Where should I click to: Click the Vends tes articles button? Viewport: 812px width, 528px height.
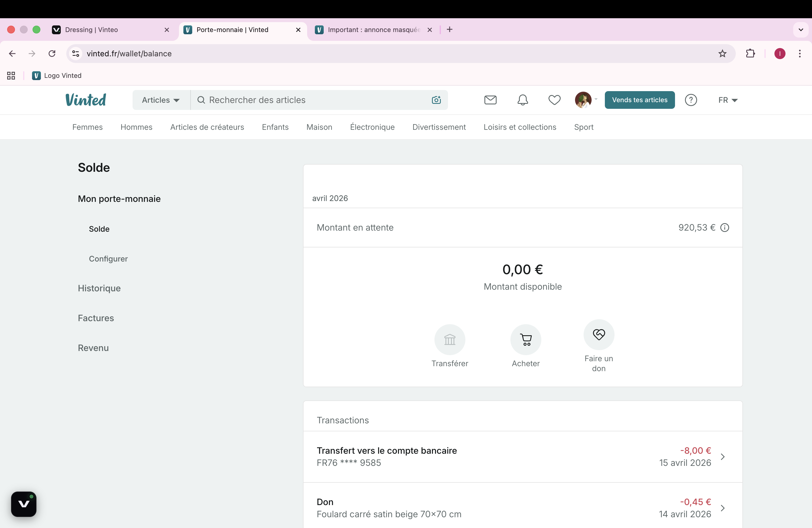click(639, 100)
